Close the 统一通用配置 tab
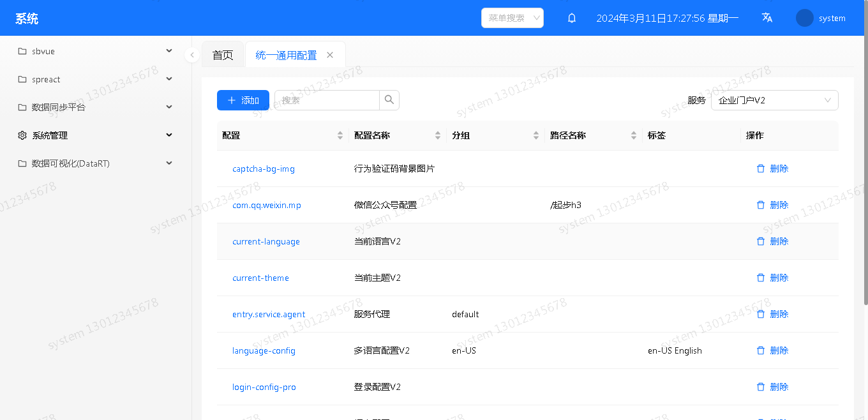868x420 pixels. tap(330, 55)
